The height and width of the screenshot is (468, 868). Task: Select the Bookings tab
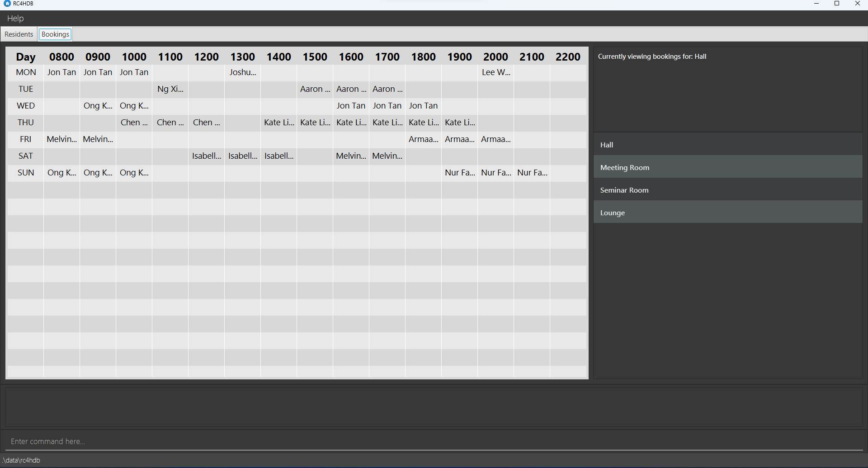(55, 34)
